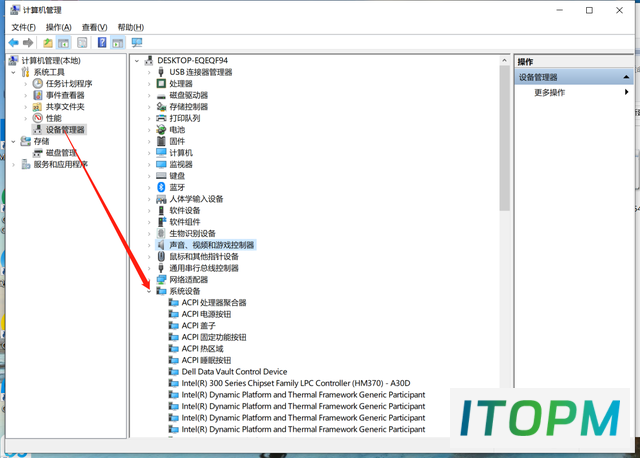Collapse the 系统工具 tree node
This screenshot has width=640, height=458.
click(x=13, y=72)
